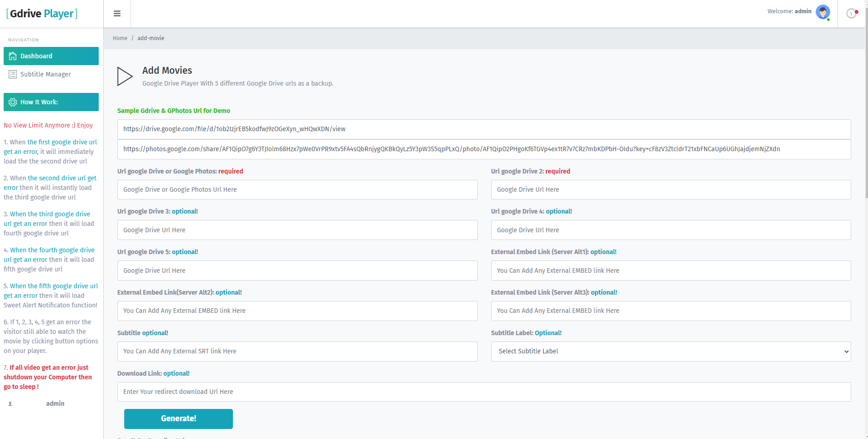Click the Url google Drive 2 field

point(671,190)
